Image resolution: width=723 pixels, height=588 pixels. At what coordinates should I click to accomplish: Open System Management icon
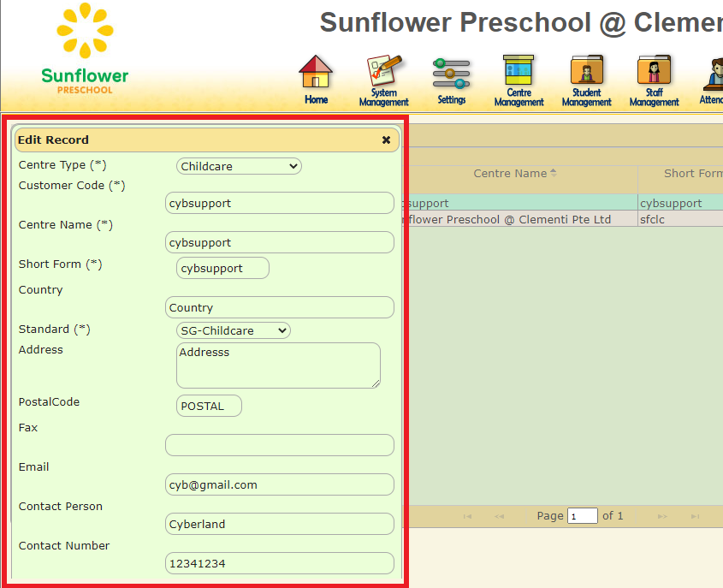click(x=383, y=80)
